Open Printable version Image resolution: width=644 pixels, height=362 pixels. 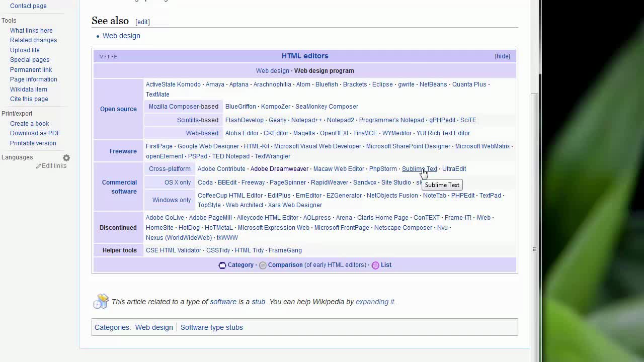tap(33, 143)
